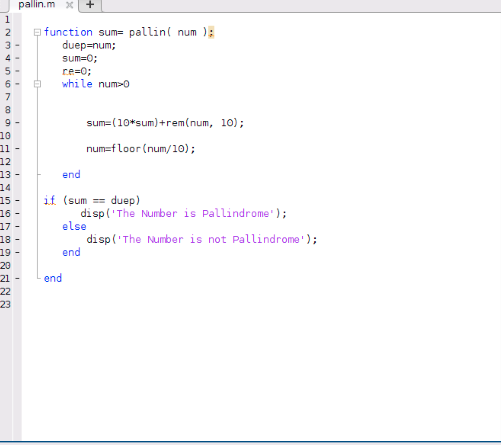Click line number 23 in gutter
Viewport: 501px width, 445px height.
5,305
